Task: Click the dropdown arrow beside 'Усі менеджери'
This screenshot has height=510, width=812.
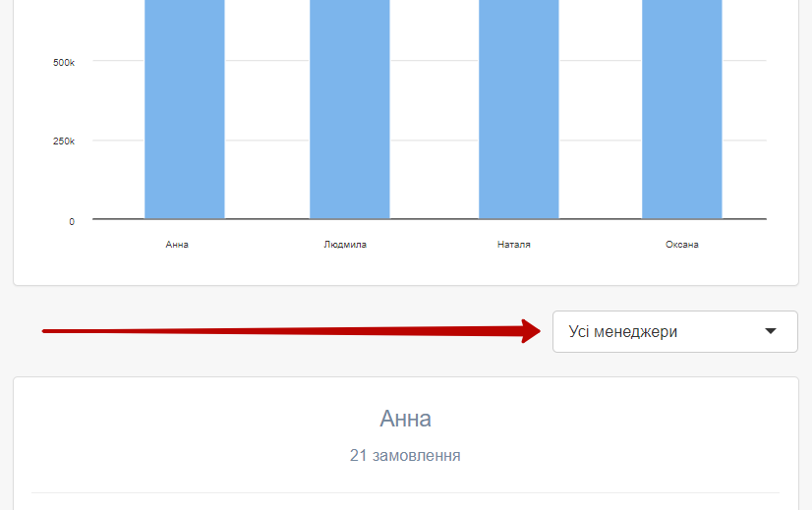Action: click(x=771, y=331)
